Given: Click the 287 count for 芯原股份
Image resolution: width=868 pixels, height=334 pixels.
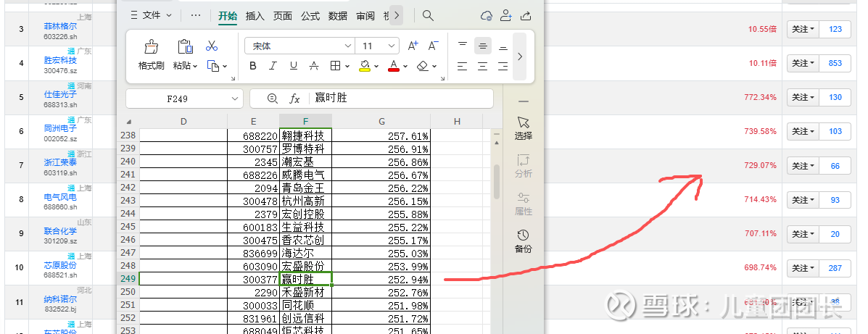Looking at the screenshot, I should [x=835, y=268].
